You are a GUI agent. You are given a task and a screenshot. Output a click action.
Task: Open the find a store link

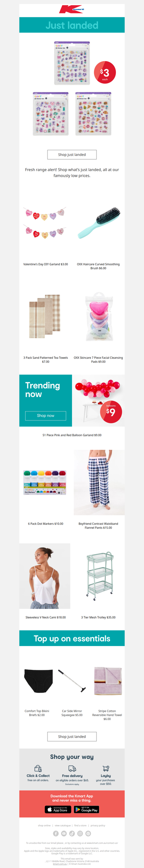coord(80,825)
